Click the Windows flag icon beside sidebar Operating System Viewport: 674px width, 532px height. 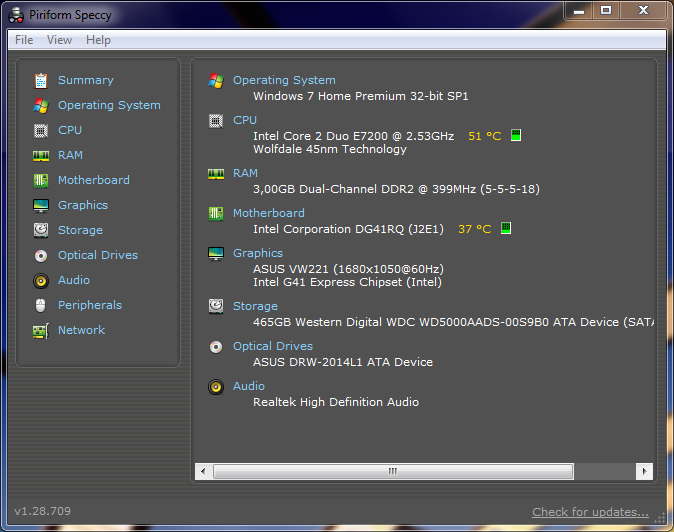[x=41, y=105]
